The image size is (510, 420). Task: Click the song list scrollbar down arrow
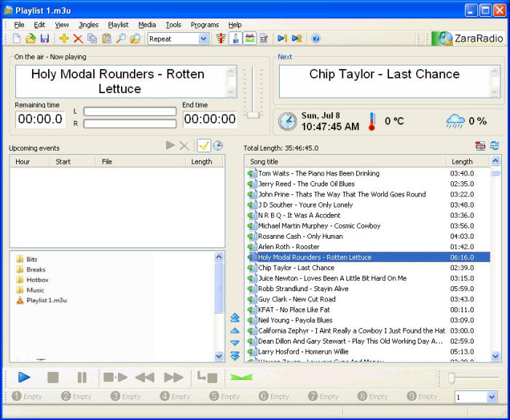495,356
